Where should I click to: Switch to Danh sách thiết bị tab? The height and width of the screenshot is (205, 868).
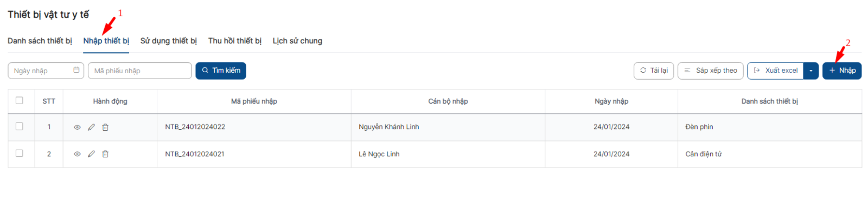pos(40,41)
